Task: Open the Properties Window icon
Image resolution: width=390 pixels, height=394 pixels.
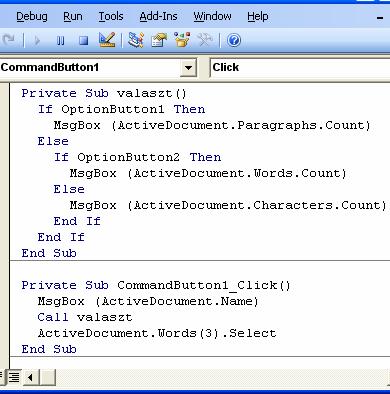Action: pyautogui.click(x=159, y=40)
